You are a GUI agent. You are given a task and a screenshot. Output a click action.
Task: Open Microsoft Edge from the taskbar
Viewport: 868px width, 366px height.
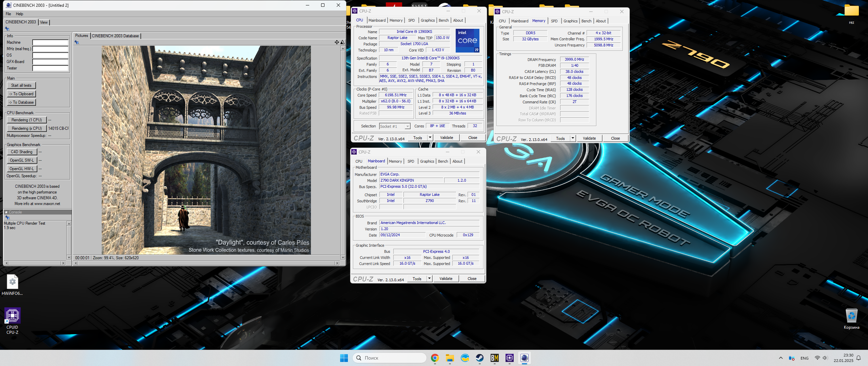[465, 358]
